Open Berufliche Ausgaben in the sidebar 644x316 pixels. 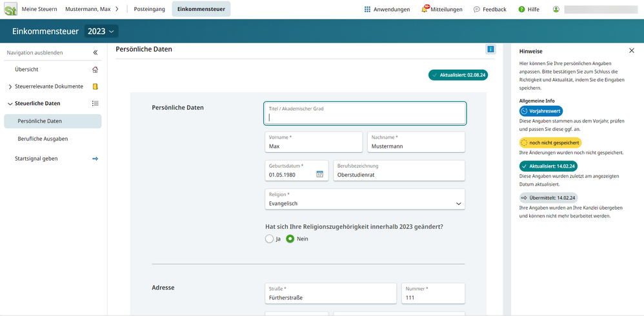pos(43,139)
